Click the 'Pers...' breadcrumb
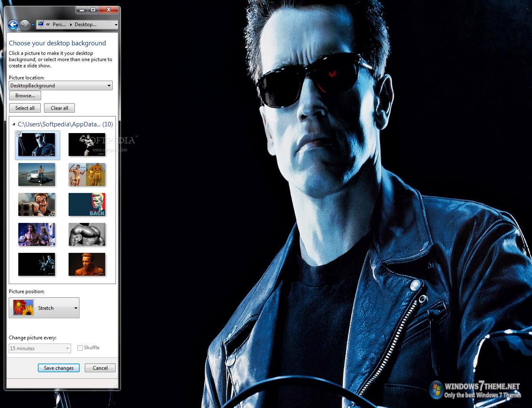532x408 pixels. 59,25
